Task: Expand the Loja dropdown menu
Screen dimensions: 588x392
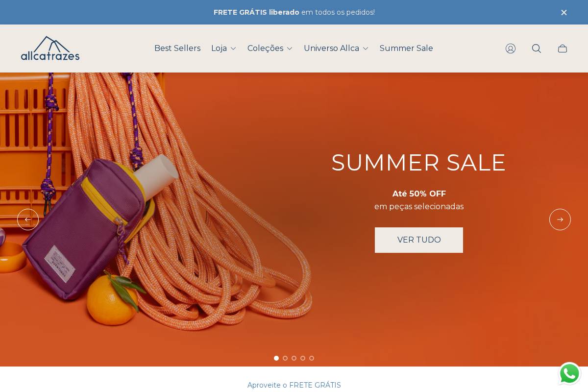Action: coord(224,49)
